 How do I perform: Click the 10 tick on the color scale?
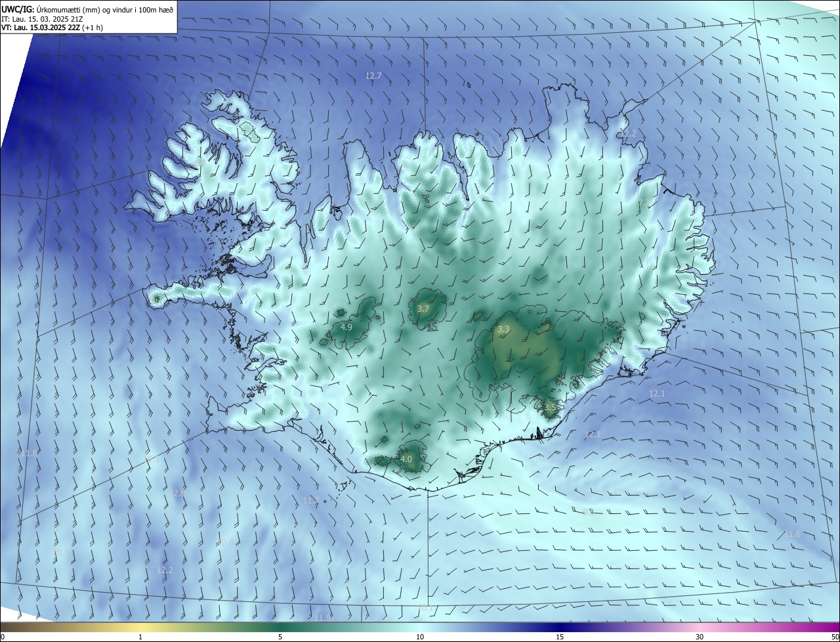point(420,637)
